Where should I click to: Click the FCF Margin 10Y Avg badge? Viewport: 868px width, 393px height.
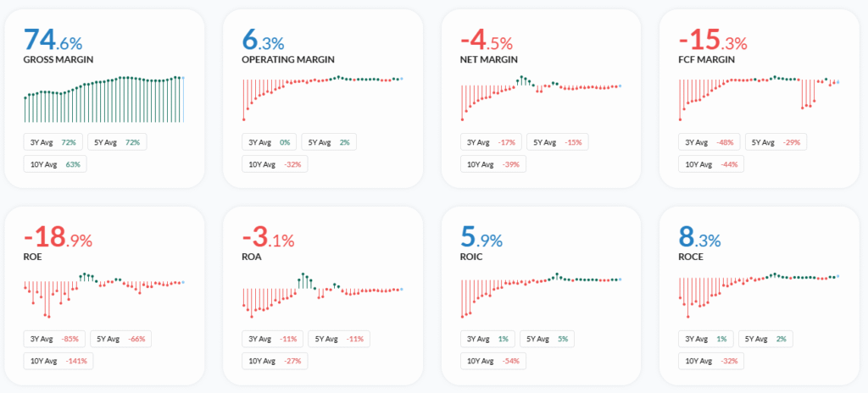[711, 164]
